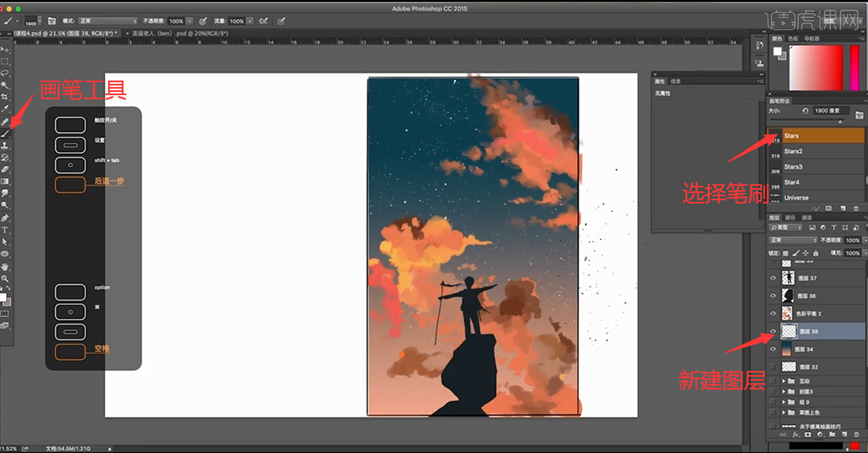The height and width of the screenshot is (453, 868).
Task: Select the Clone Stamp tool
Action: (x=5, y=146)
